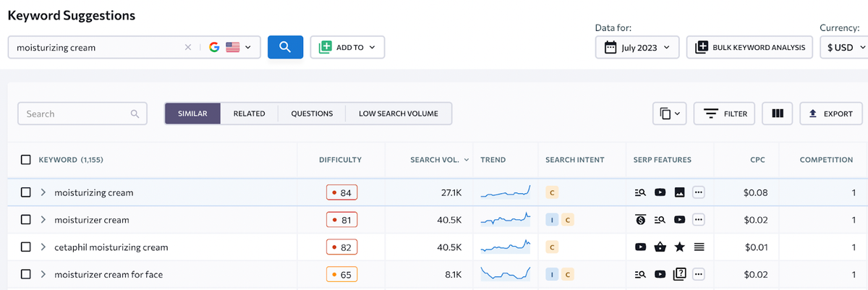
Task: Click the COMPETITION column header
Action: [x=826, y=159]
